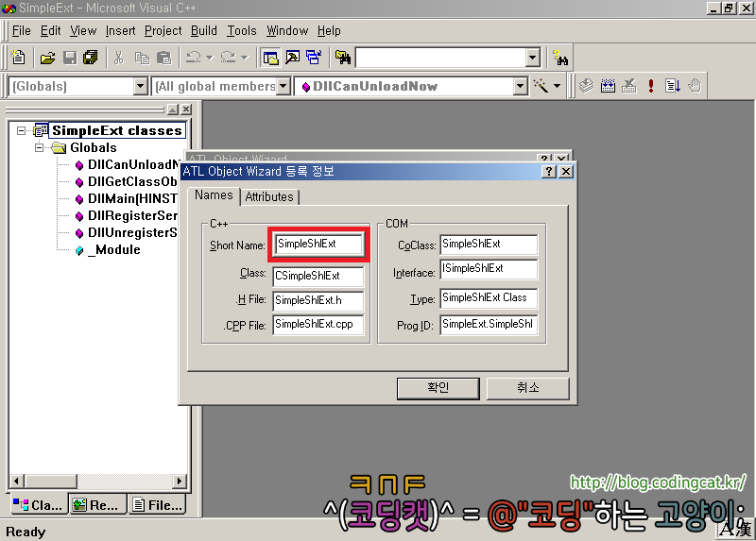Viewport: 756px width, 541px height.
Task: Open the Find combo box dropdown
Action: [x=532, y=58]
